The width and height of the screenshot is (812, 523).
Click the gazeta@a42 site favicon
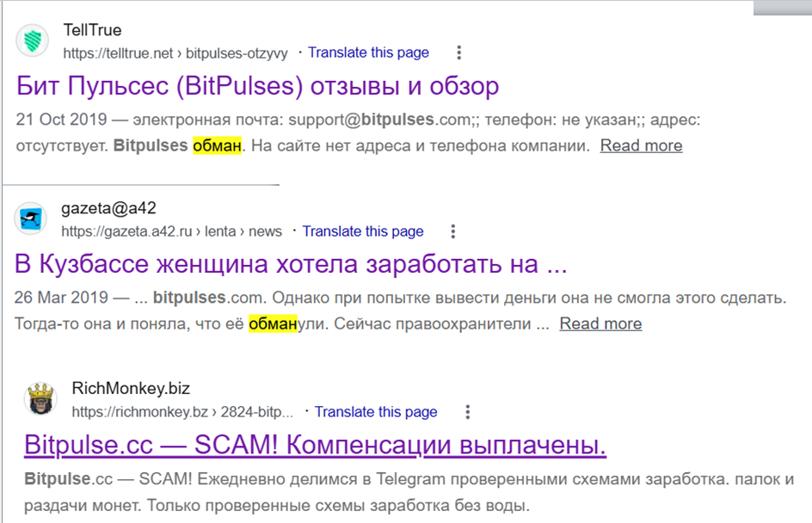point(31,218)
